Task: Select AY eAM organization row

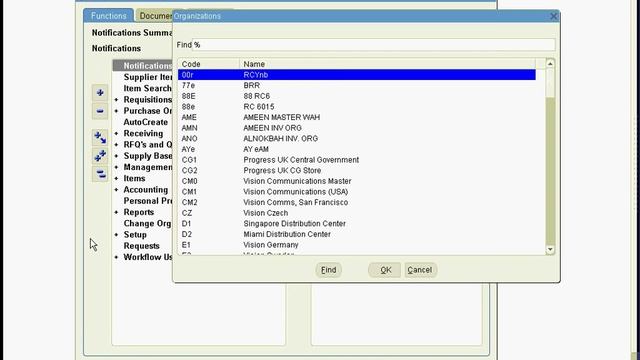Action: (x=357, y=149)
